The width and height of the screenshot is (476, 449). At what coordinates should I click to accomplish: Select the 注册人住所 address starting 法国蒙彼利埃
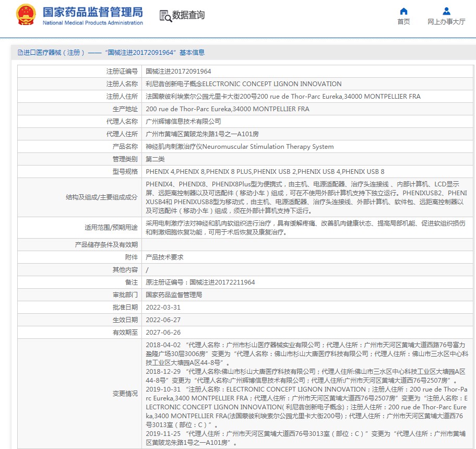283,96
